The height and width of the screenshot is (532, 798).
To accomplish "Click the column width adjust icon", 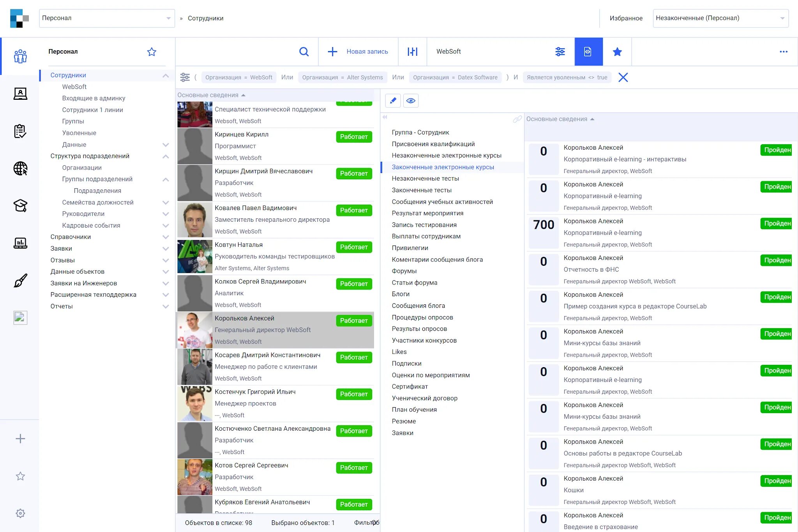I will pos(412,51).
